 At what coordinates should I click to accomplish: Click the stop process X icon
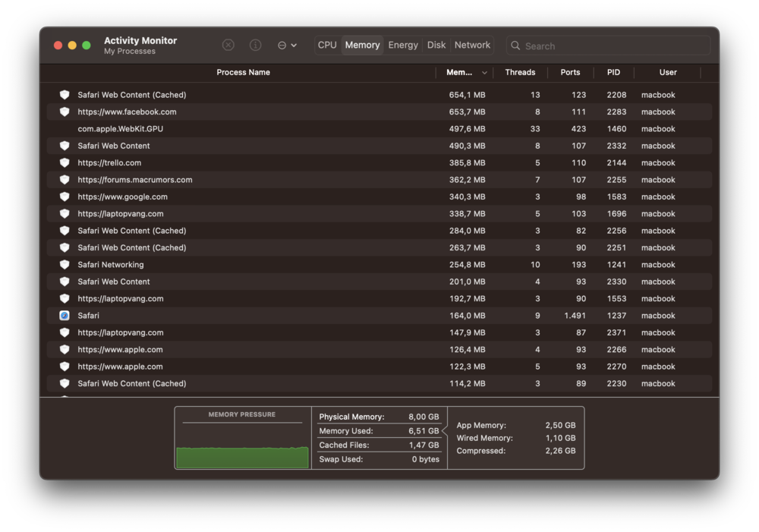[x=228, y=45]
